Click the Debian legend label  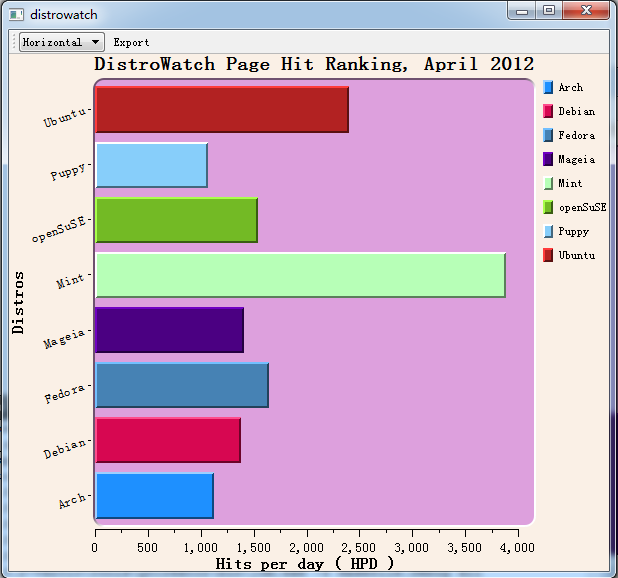[577, 112]
